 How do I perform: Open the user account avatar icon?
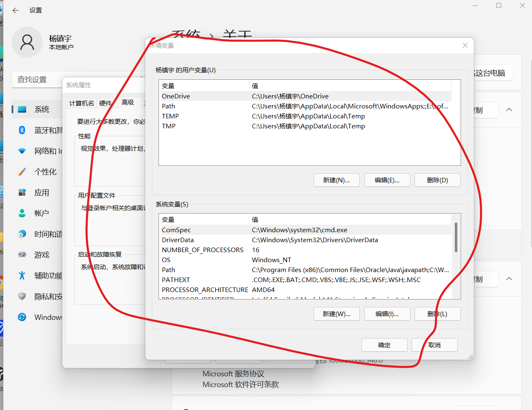click(x=27, y=42)
